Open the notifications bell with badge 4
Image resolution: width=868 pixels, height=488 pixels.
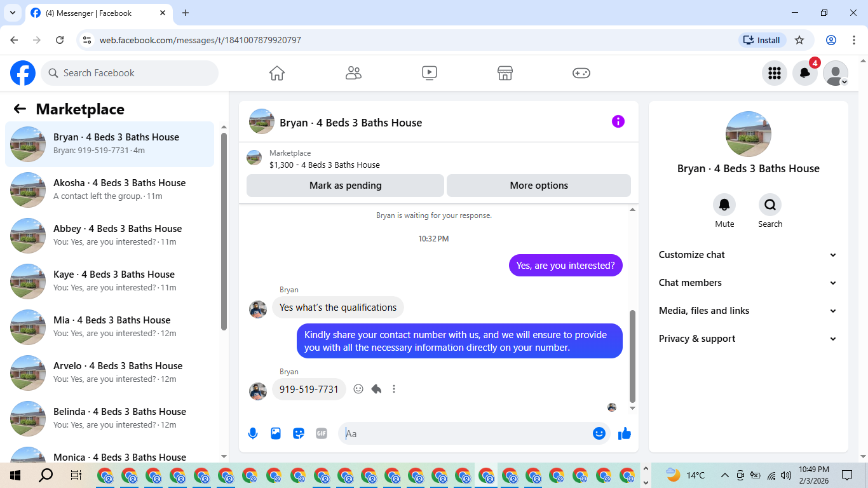805,73
